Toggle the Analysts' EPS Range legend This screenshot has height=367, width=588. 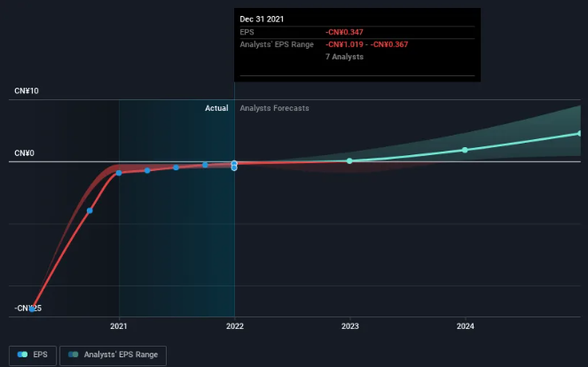click(113, 355)
